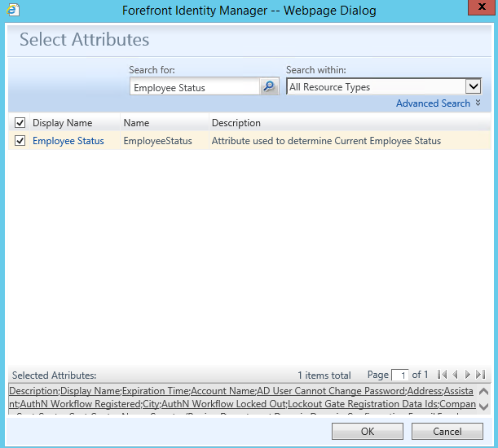Go to the first page arrow
Image resolution: width=498 pixels, height=448 pixels.
[442, 375]
